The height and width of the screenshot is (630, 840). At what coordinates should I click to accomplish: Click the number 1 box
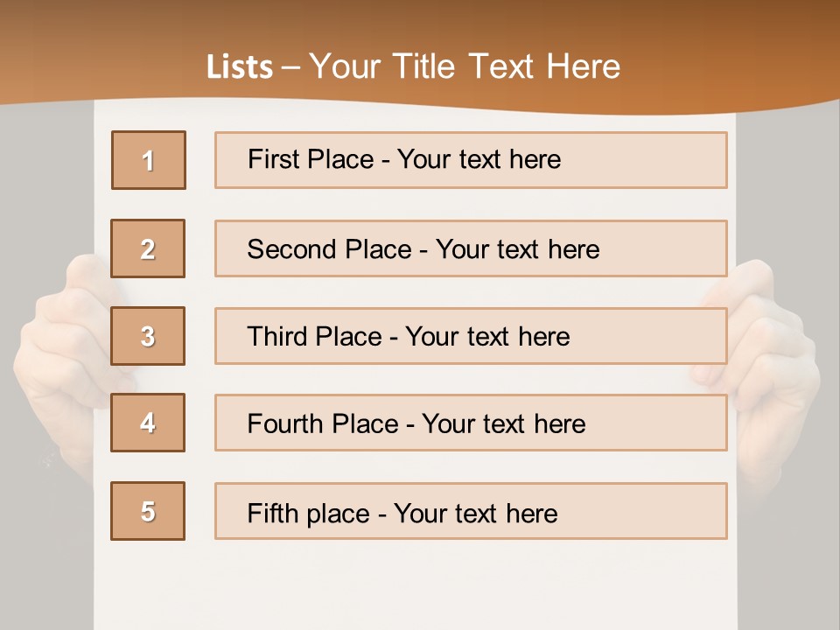[x=148, y=160]
